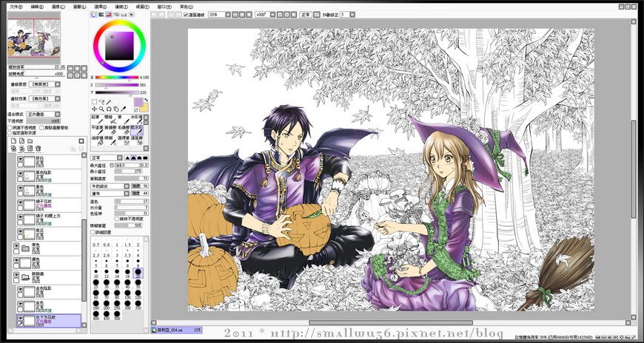
Task: Select the lasso selection tool
Action: coord(101,102)
